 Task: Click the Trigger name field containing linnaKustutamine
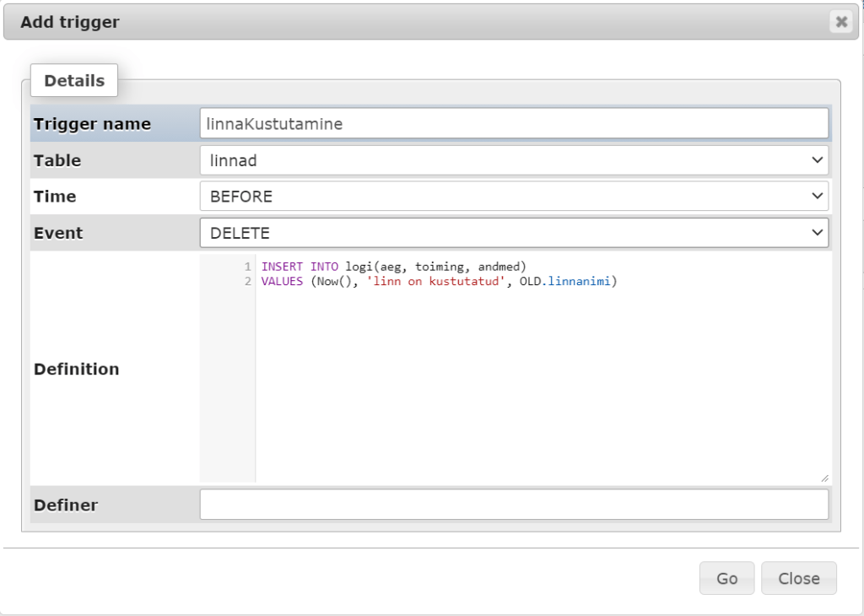pyautogui.click(x=514, y=123)
